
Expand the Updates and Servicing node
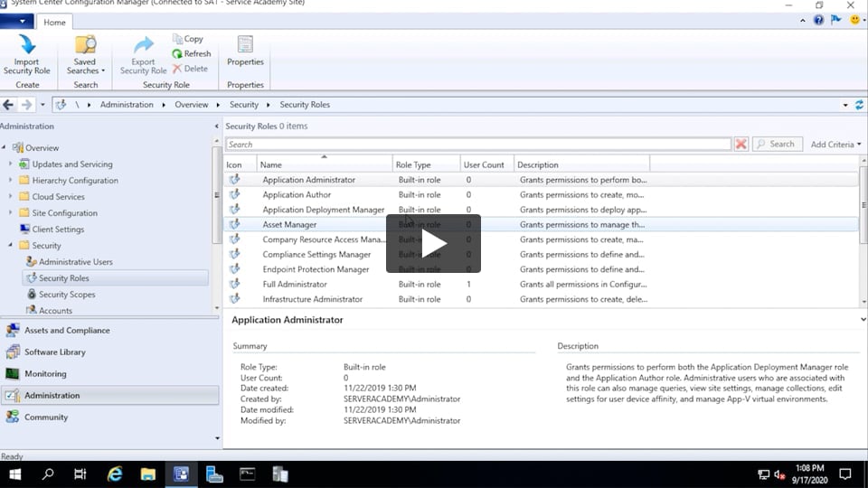pyautogui.click(x=11, y=164)
